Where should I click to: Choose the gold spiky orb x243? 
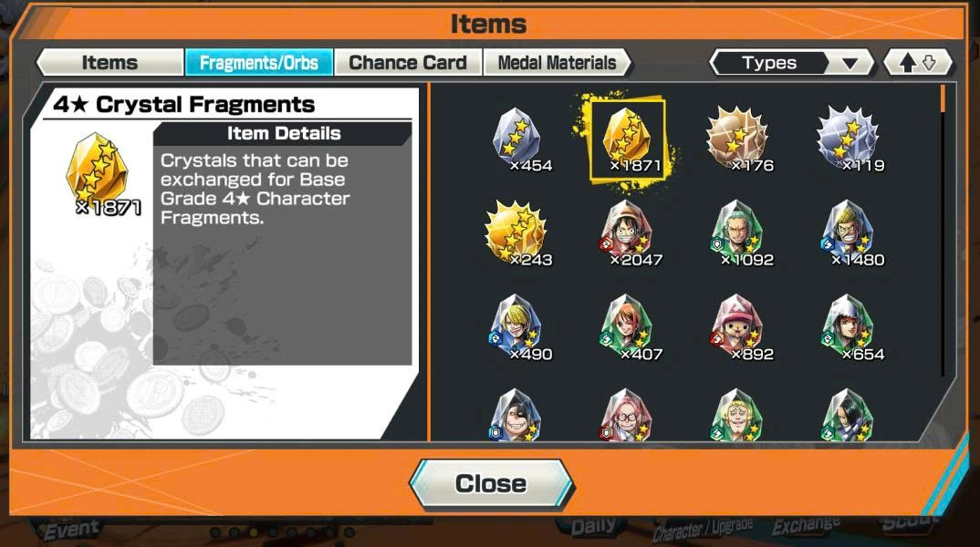(517, 232)
